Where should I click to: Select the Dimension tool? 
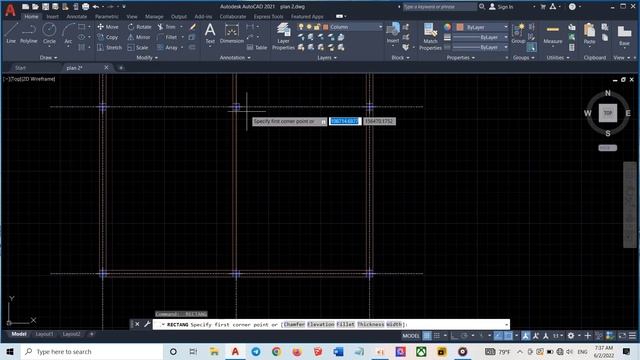(x=231, y=33)
